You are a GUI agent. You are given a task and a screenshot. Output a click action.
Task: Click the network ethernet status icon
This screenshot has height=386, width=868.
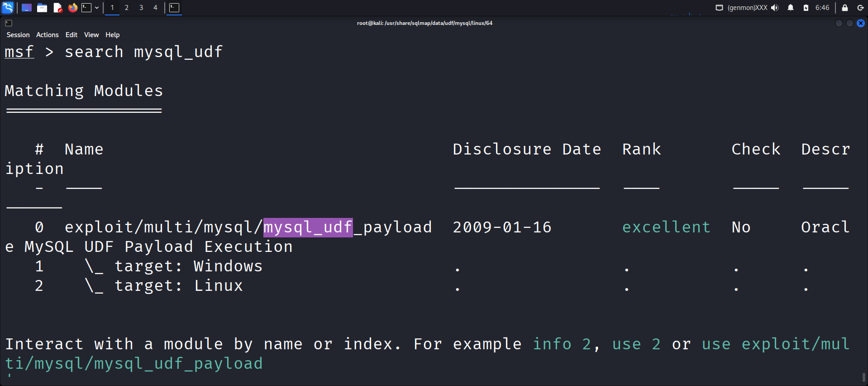click(719, 8)
